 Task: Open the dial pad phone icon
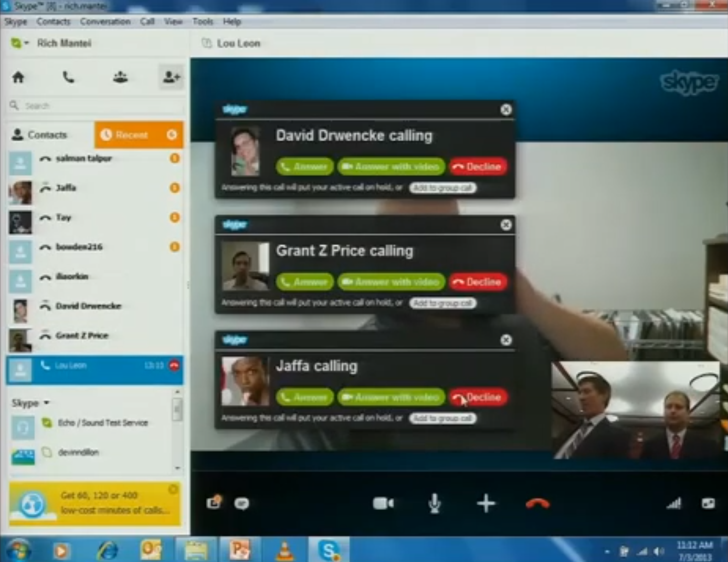[68, 78]
